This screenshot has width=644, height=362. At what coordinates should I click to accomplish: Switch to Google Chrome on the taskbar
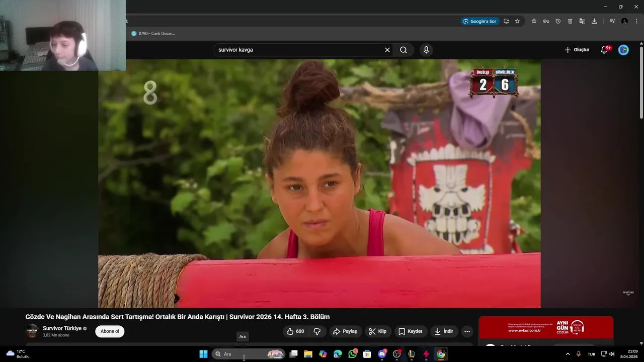[x=441, y=354]
